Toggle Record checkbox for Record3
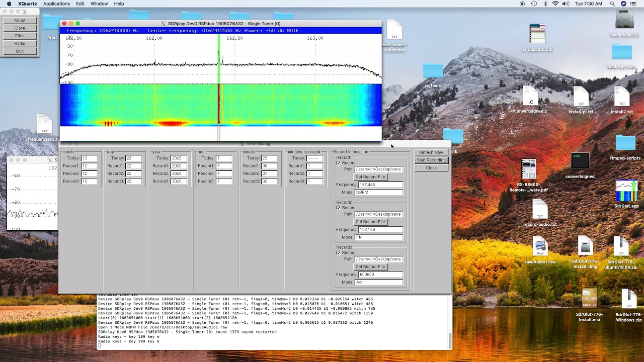 338,253
